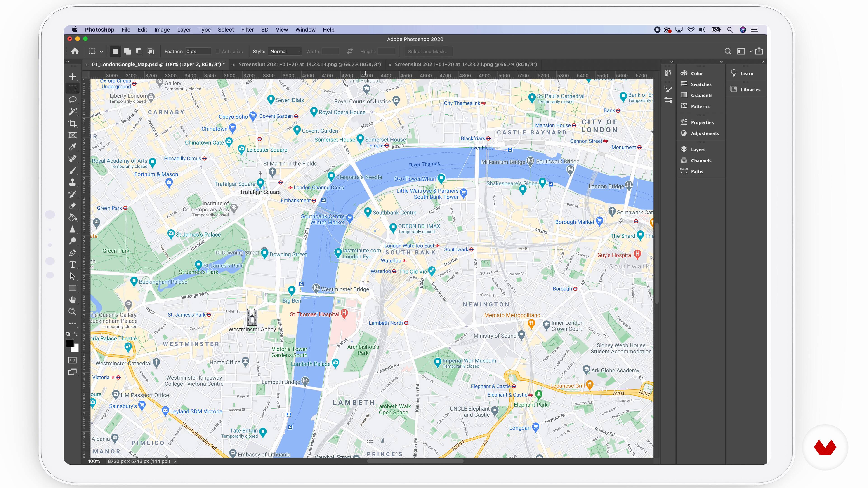Open the Swatches panel
The image size is (868, 488).
[x=701, y=84]
